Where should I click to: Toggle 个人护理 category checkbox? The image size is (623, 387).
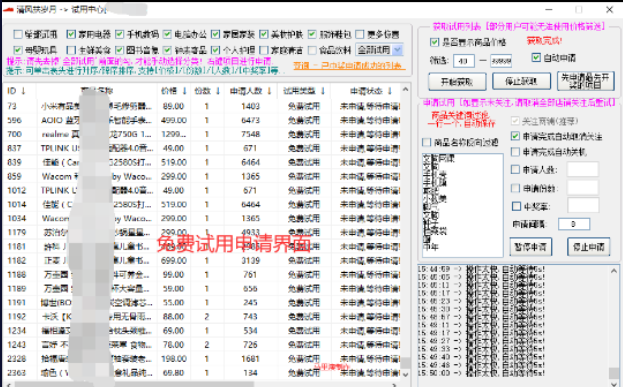[215, 50]
